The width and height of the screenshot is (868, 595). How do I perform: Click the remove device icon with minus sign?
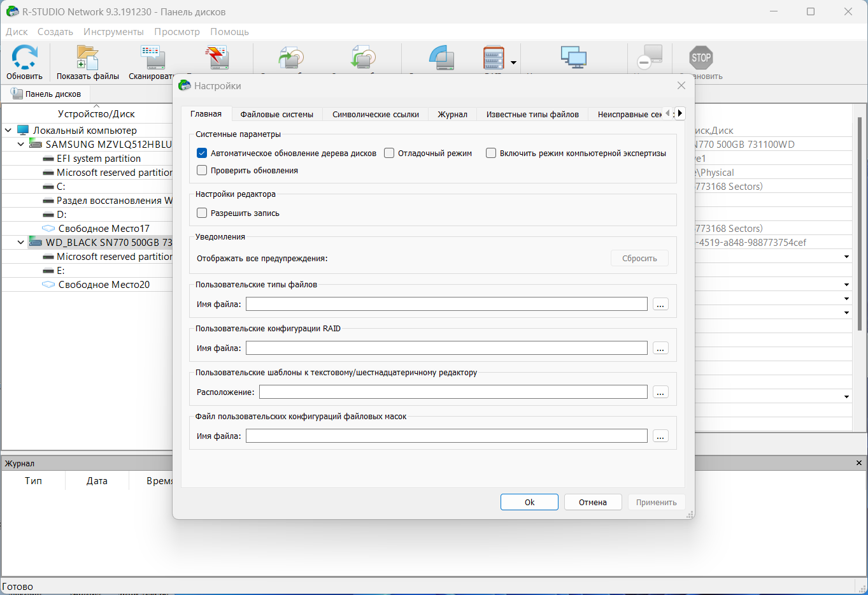(650, 57)
